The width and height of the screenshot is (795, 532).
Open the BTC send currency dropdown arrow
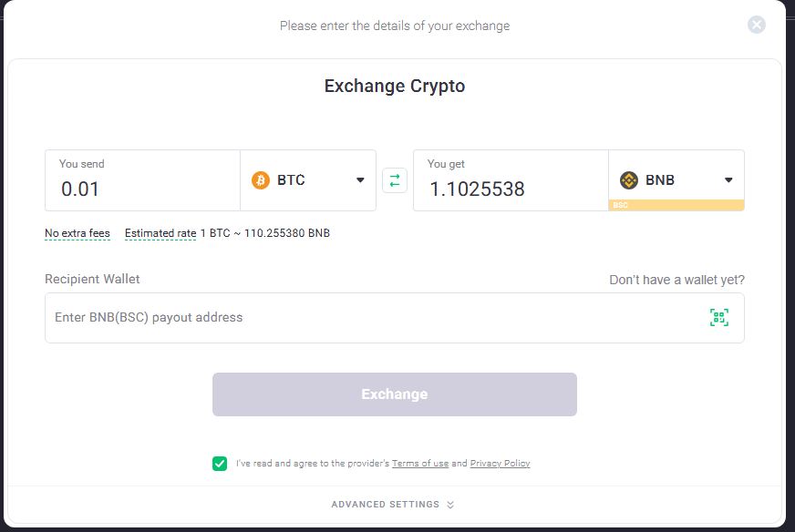coord(360,180)
